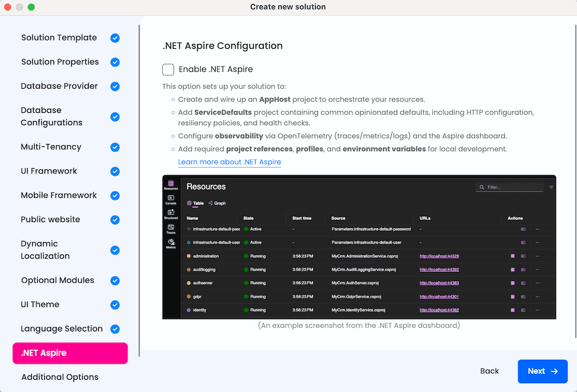This screenshot has height=392, width=577.
Task: Open the actions menu for auditlogging resource
Action: [x=537, y=269]
